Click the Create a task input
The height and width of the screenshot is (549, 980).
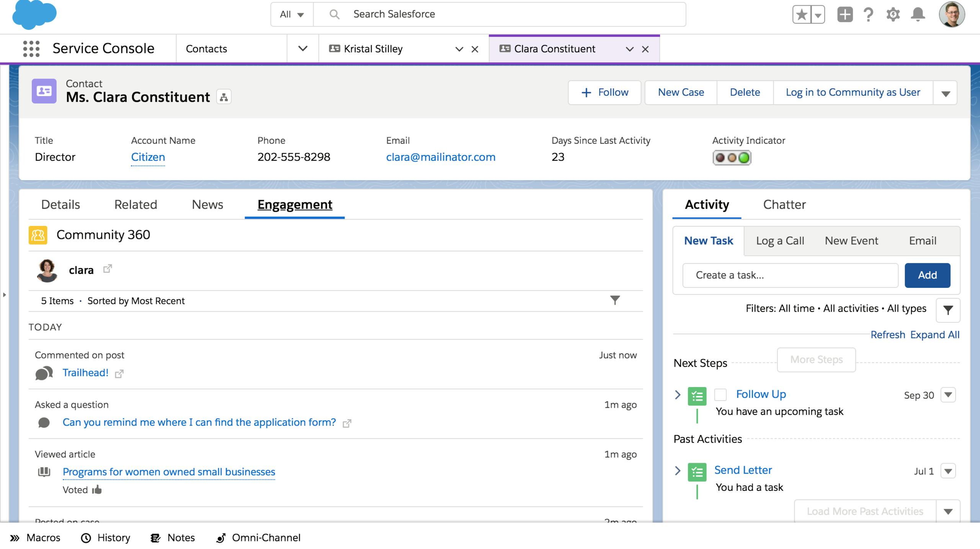click(x=790, y=275)
